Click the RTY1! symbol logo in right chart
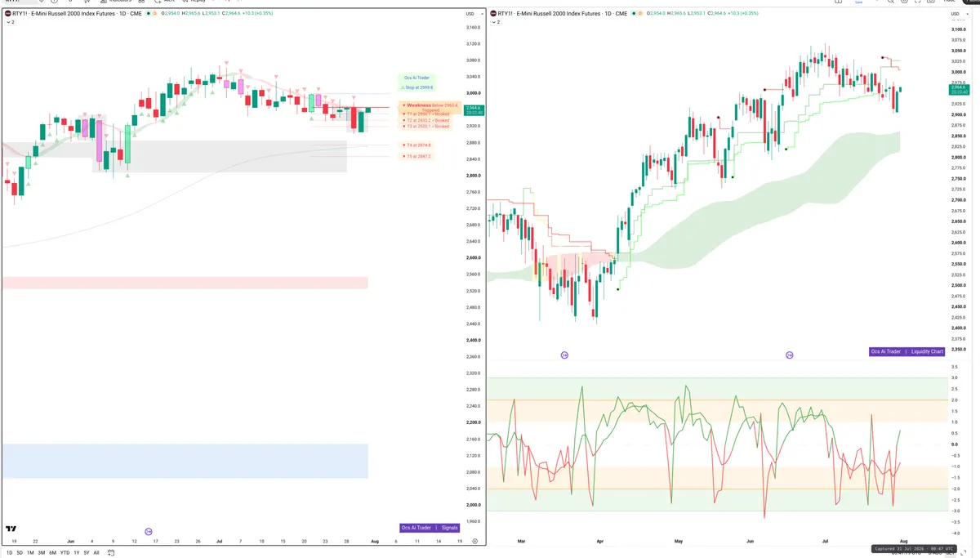 point(492,14)
